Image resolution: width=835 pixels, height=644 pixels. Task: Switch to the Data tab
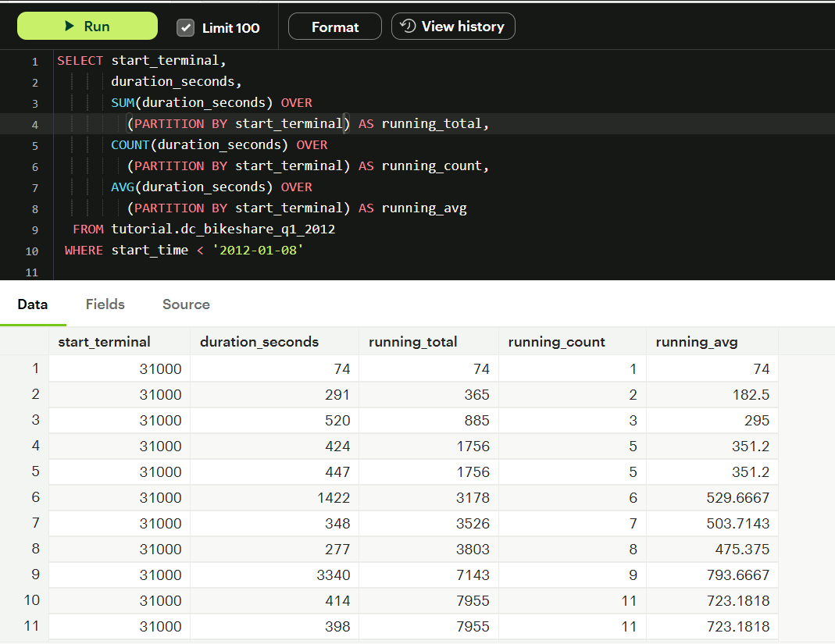[x=33, y=304]
